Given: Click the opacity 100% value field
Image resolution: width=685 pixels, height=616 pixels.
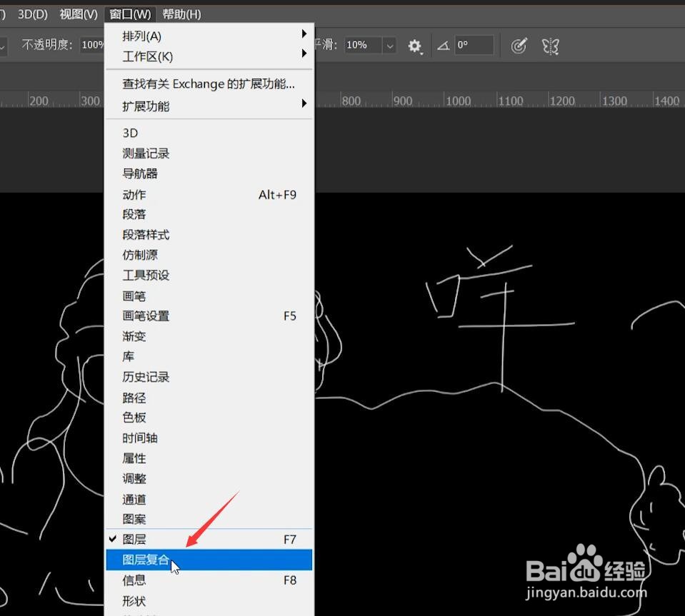Looking at the screenshot, I should coord(92,44).
